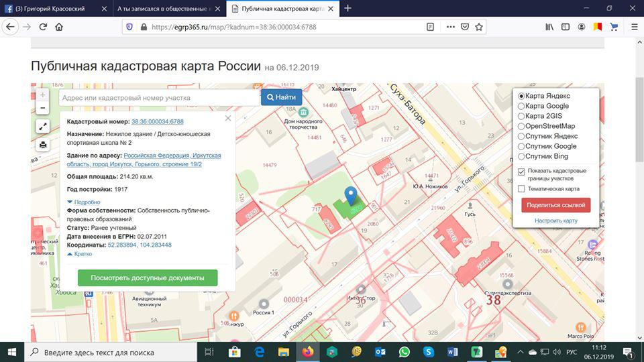Open a new browser tab
The height and width of the screenshot is (362, 644).
pyautogui.click(x=347, y=8)
